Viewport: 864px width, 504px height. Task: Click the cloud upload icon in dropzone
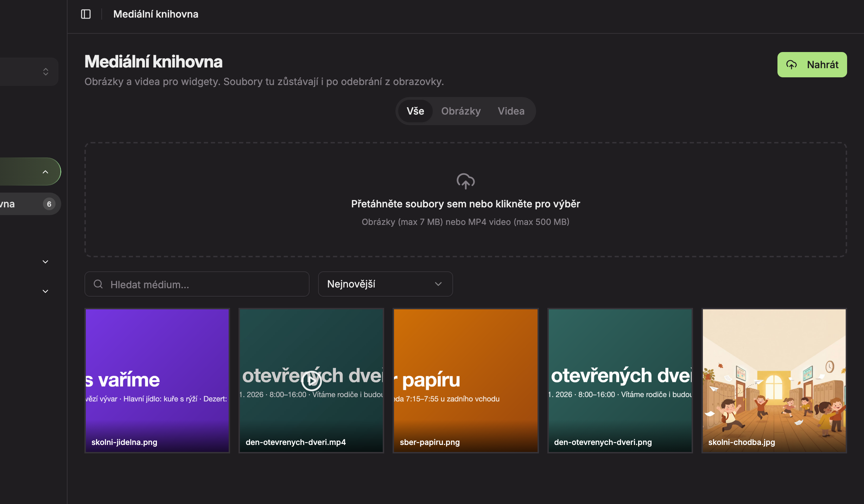[465, 181]
